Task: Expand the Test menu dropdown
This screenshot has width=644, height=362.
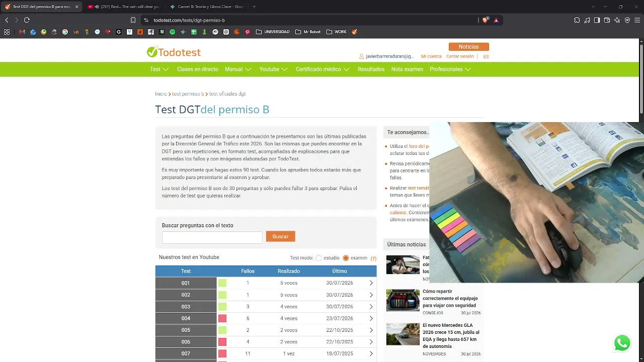Action: (159, 69)
